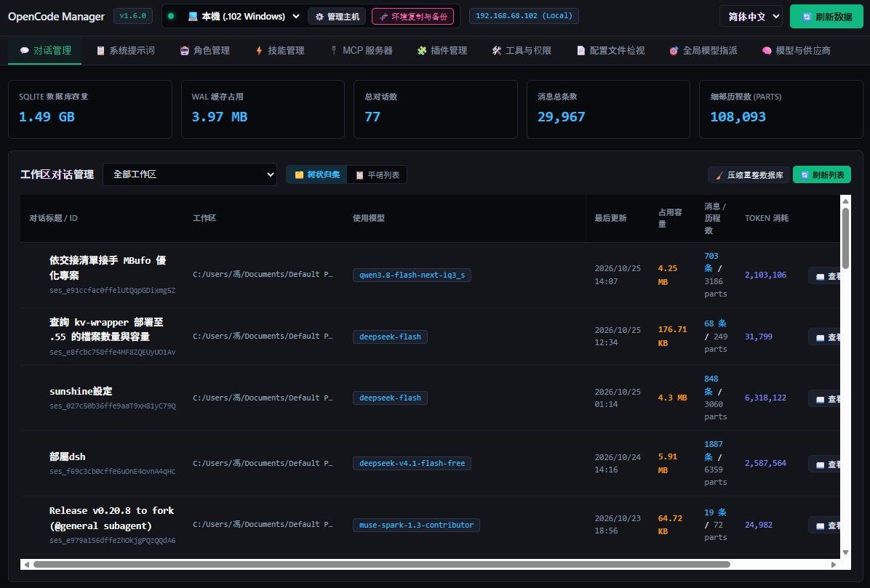Image resolution: width=870 pixels, height=588 pixels.
Task: Click the view button in 部屬dsh row
Action: [x=824, y=464]
